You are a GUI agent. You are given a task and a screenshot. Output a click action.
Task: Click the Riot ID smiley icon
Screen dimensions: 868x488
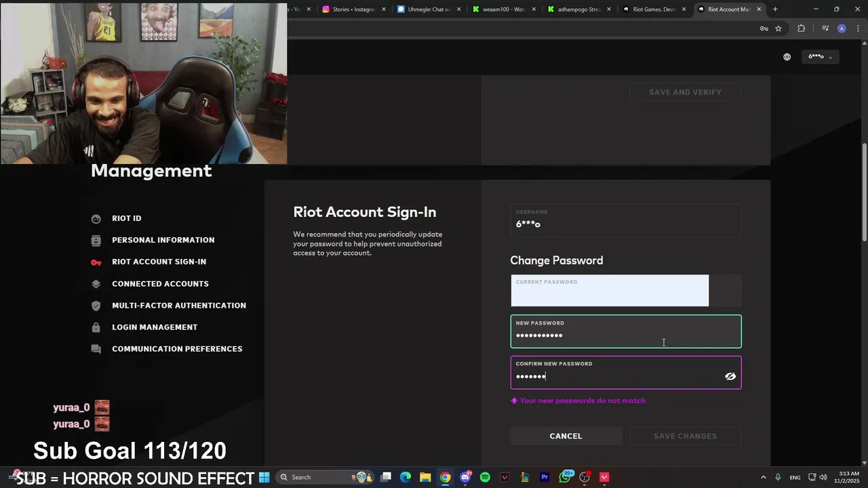click(x=96, y=219)
